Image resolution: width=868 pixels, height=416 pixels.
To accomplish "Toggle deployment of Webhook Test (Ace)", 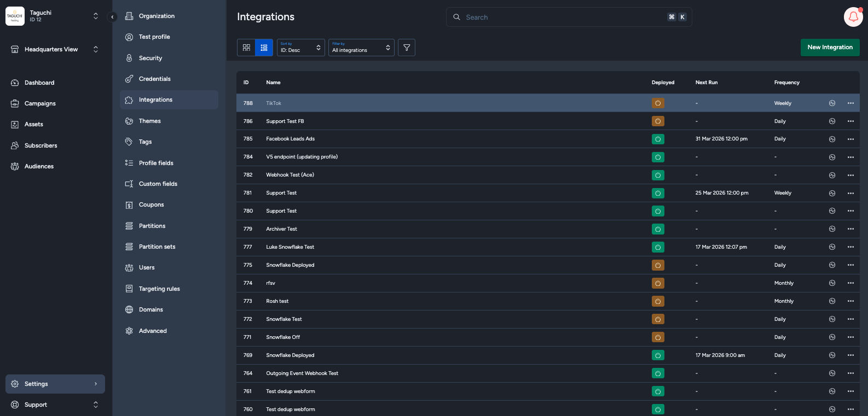I will 658,175.
